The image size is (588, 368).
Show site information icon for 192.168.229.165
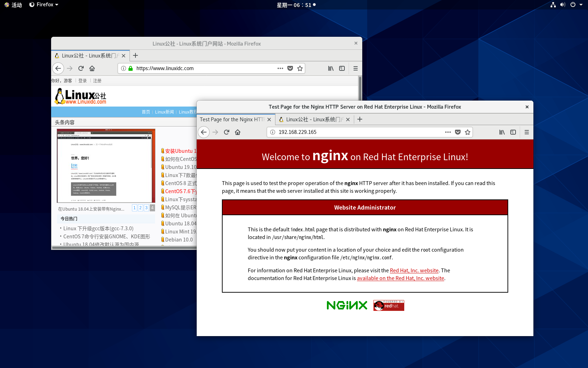point(273,132)
